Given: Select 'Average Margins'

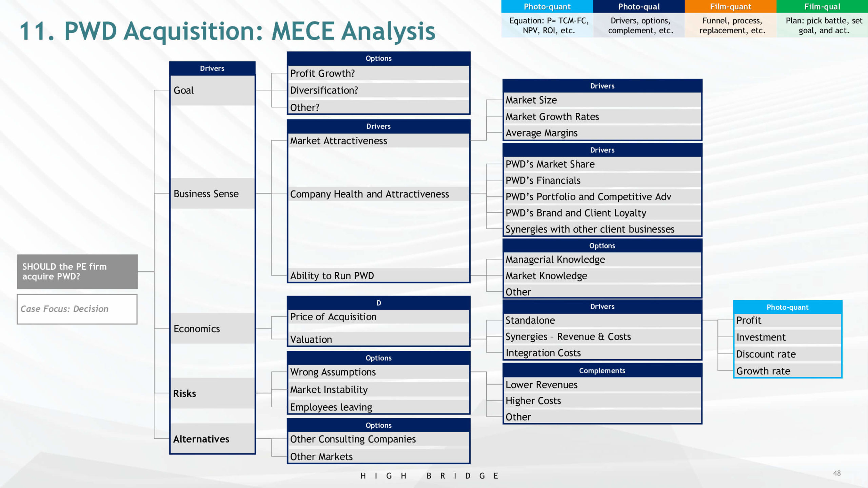Looking at the screenshot, I should [602, 133].
